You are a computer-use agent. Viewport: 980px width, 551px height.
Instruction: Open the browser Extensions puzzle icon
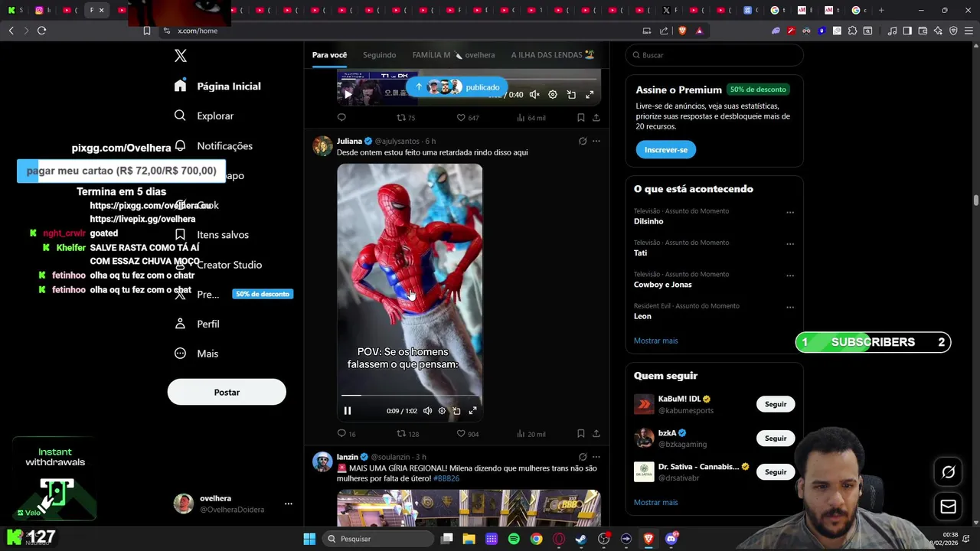tap(852, 31)
